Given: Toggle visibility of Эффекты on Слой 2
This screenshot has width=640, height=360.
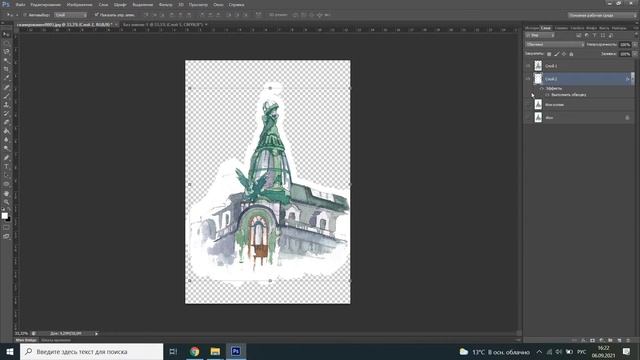Looking at the screenshot, I should coord(542,89).
